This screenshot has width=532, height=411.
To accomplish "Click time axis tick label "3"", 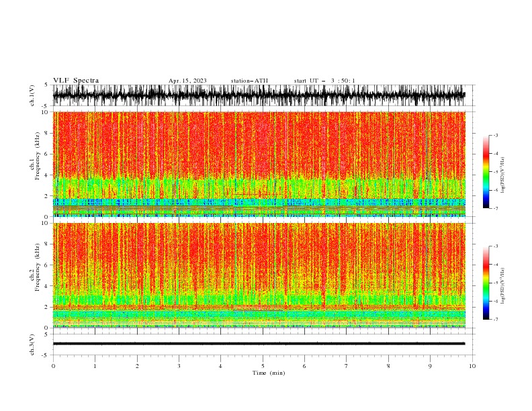I will coord(179,366).
